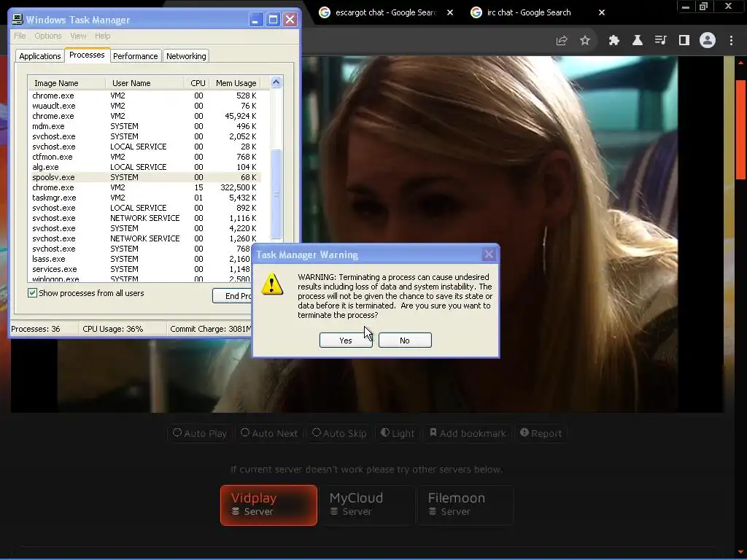Click the End Process button
The height and width of the screenshot is (560, 747).
232,296
